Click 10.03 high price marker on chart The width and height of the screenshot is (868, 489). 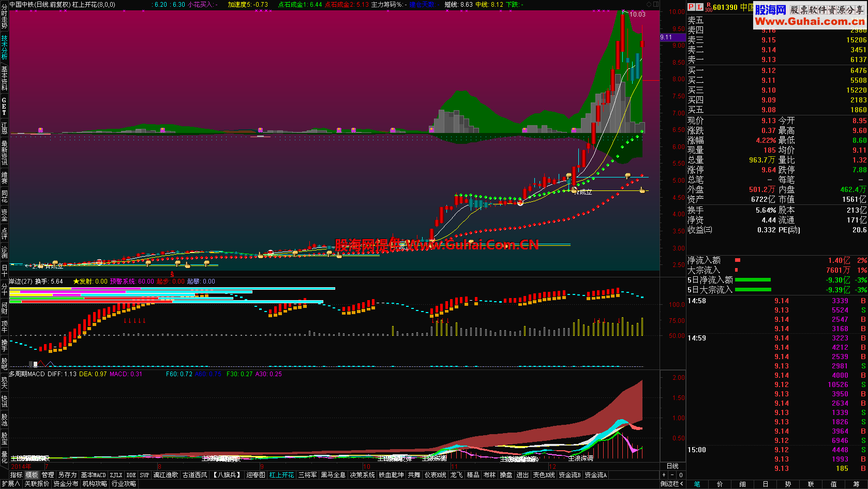(637, 14)
